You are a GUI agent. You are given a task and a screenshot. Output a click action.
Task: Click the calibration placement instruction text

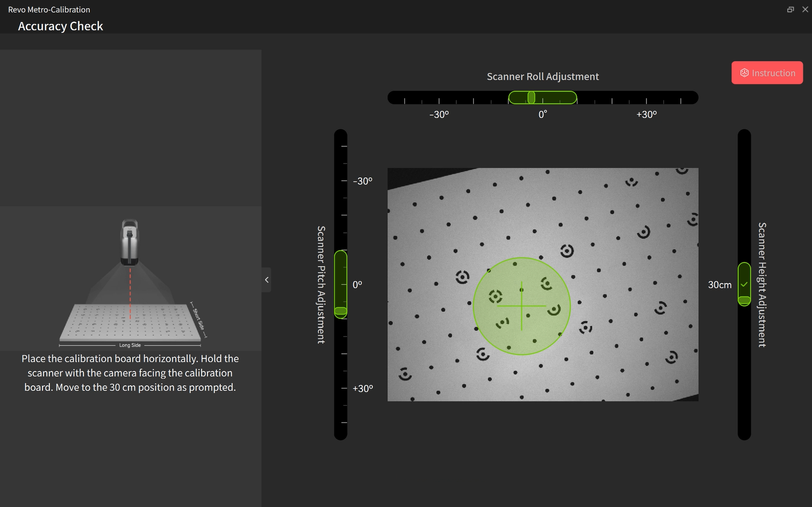point(130,373)
